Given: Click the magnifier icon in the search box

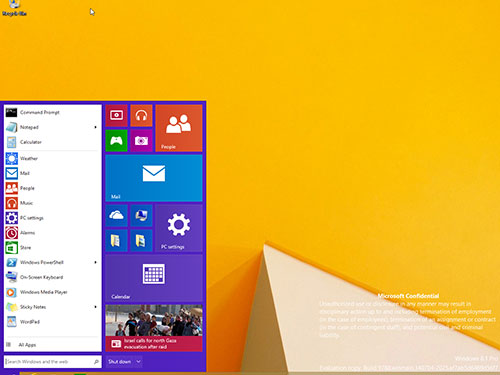Looking at the screenshot, I should pyautogui.click(x=96, y=362).
